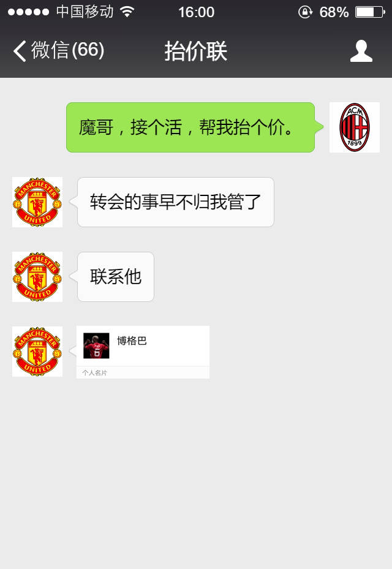
Task: Open the 博格巴 contact card
Action: 143,352
